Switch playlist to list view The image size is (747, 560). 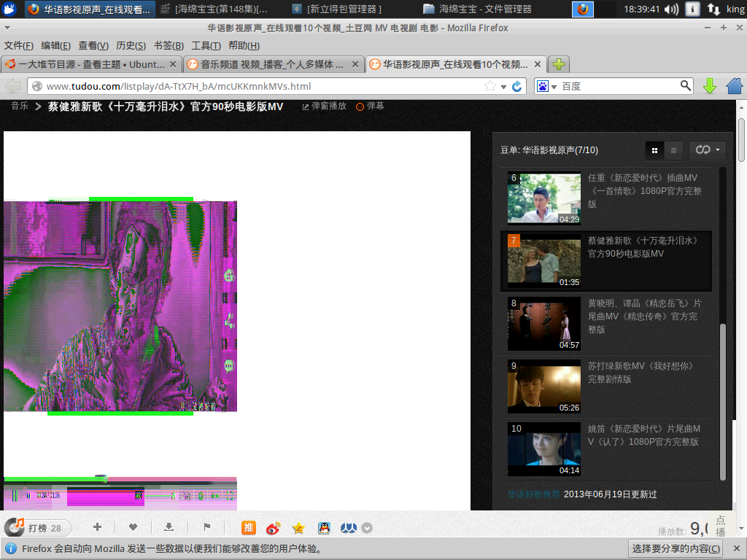(x=673, y=150)
